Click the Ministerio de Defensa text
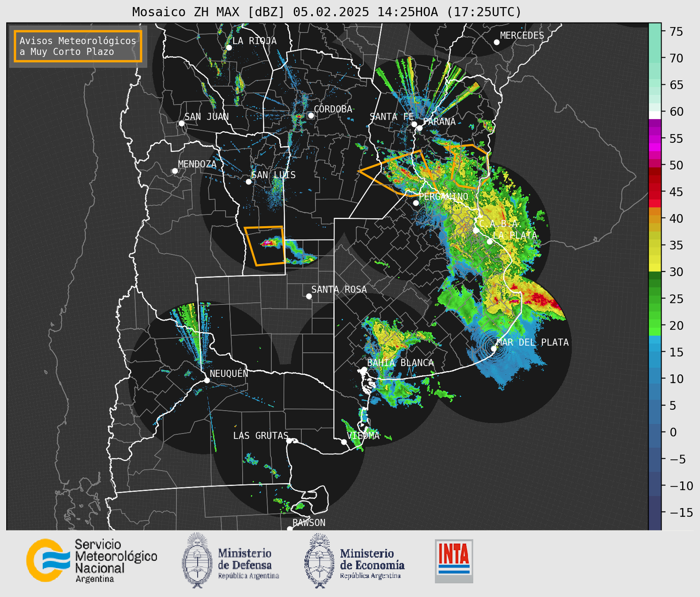 click(x=248, y=563)
